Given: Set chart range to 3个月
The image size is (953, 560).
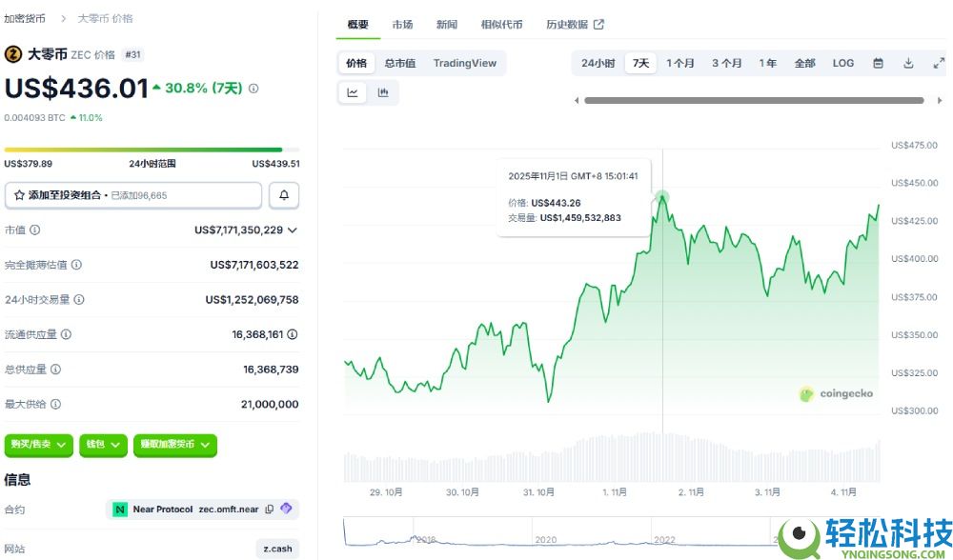Looking at the screenshot, I should click(x=727, y=63).
